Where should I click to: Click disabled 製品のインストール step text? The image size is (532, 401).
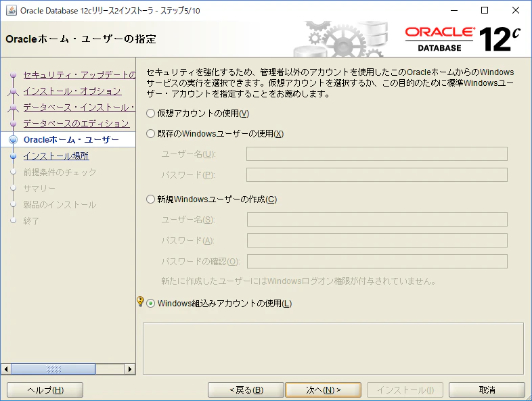60,205
